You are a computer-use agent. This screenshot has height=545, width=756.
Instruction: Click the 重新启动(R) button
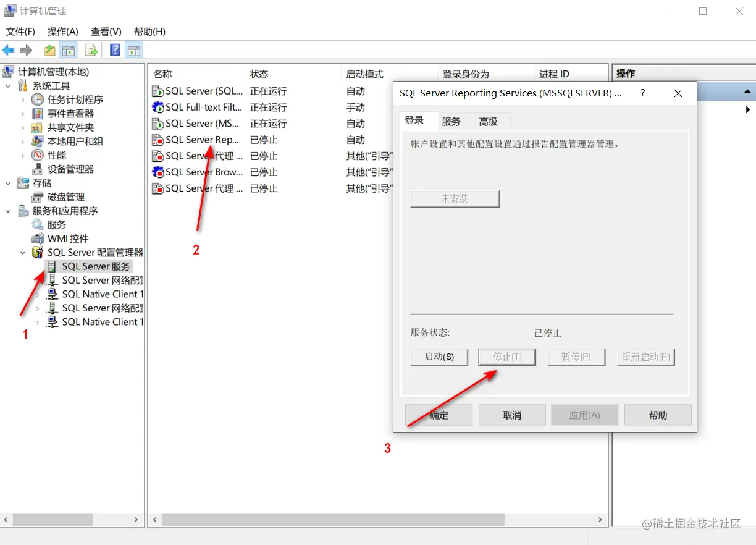pyautogui.click(x=646, y=357)
